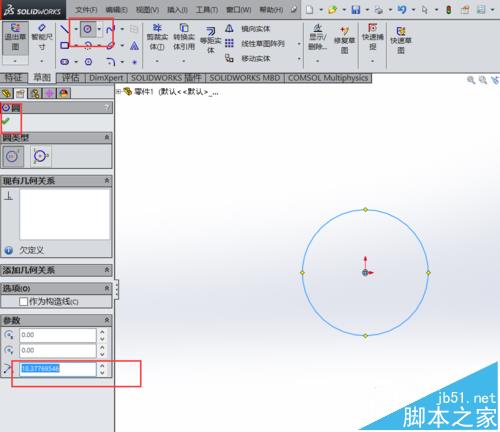Open 文件(F) File menu
The image size is (500, 432).
pyautogui.click(x=86, y=10)
